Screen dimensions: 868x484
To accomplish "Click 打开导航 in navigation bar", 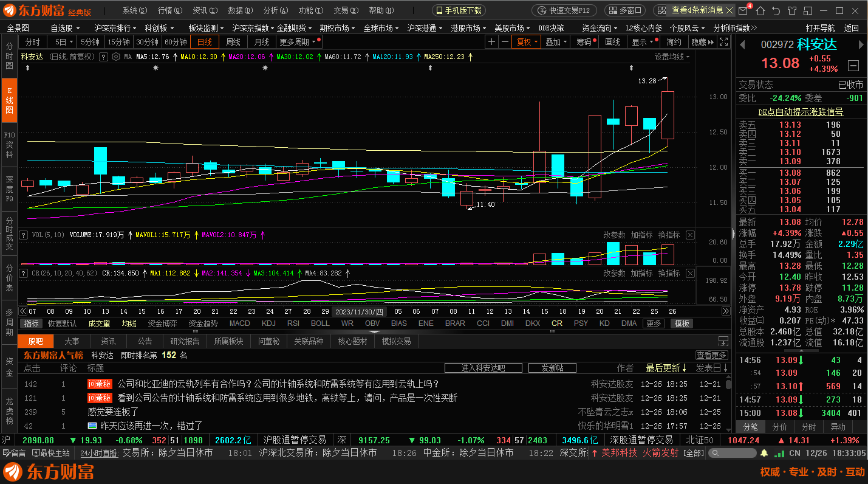I will 820,28.
